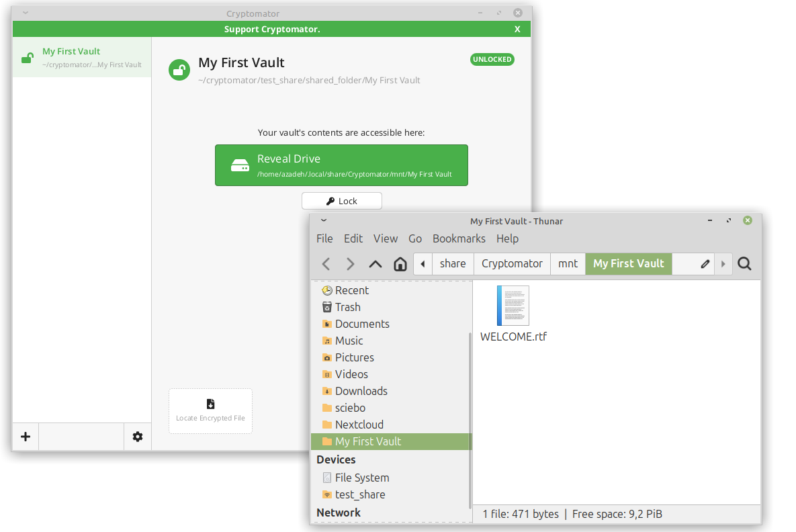Select My First Vault in Thunar sidebar
The height and width of the screenshot is (532, 796).
click(392, 441)
